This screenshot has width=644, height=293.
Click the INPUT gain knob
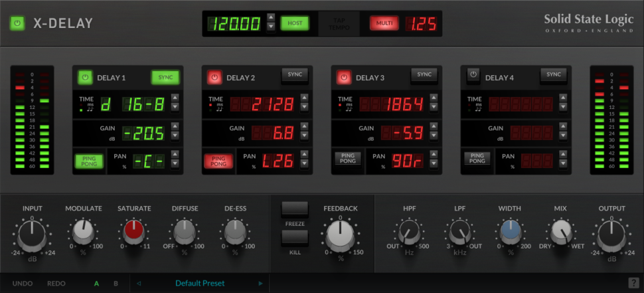coord(33,237)
